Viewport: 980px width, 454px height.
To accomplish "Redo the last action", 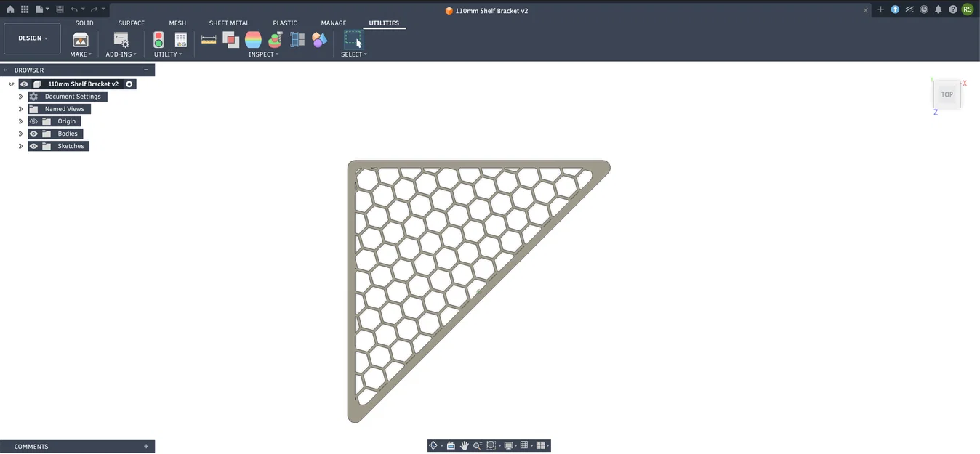I will pyautogui.click(x=94, y=9).
